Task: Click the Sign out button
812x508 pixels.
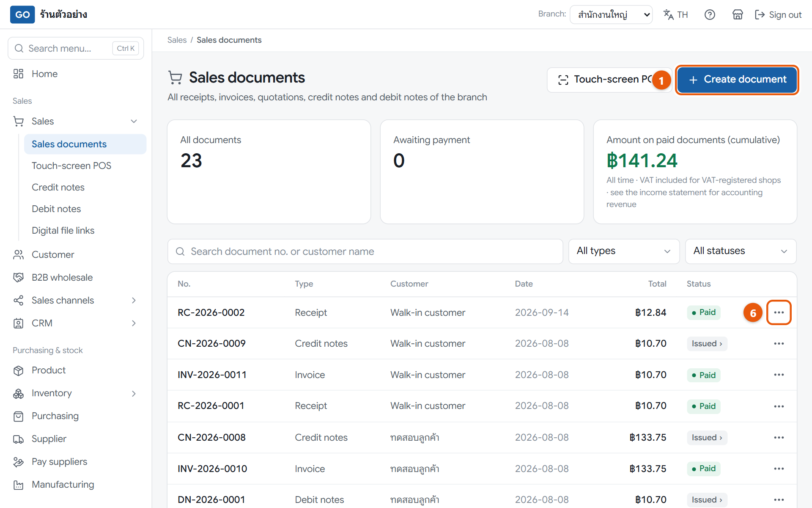Action: 778,15
